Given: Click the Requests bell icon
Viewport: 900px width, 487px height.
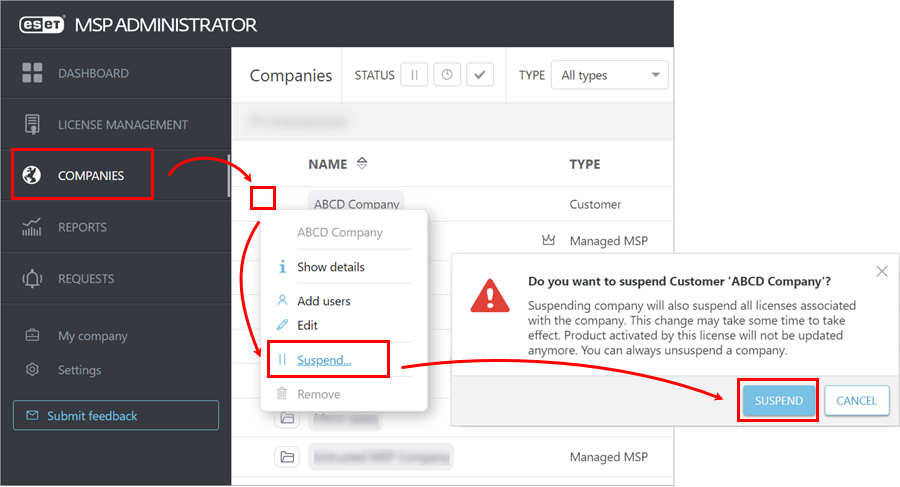Looking at the screenshot, I should 32,279.
